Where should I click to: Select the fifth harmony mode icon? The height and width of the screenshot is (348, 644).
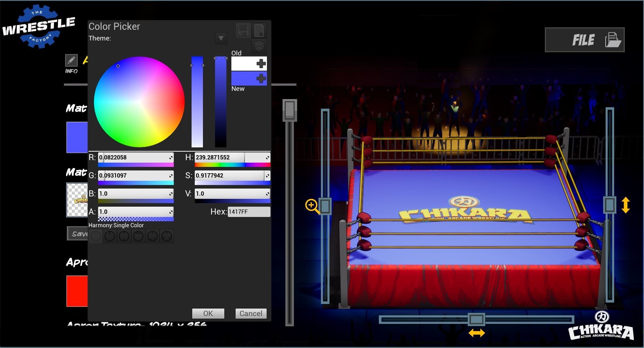[x=152, y=236]
